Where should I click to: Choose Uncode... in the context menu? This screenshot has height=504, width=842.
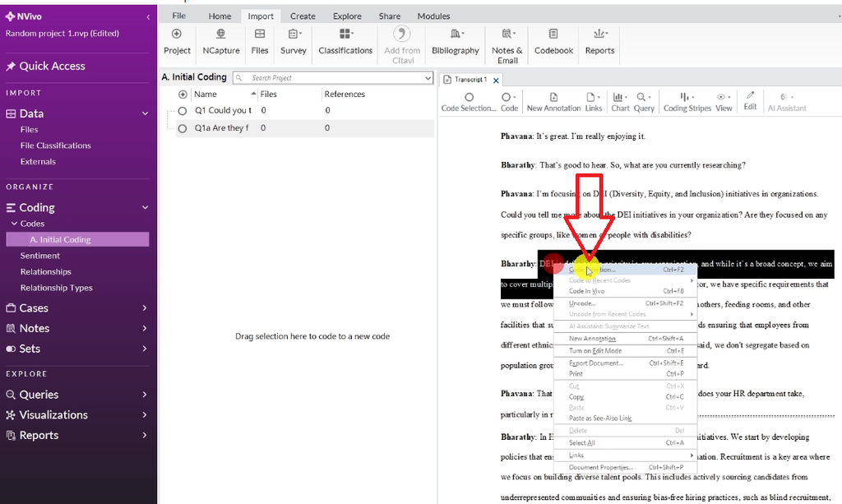tap(625, 303)
